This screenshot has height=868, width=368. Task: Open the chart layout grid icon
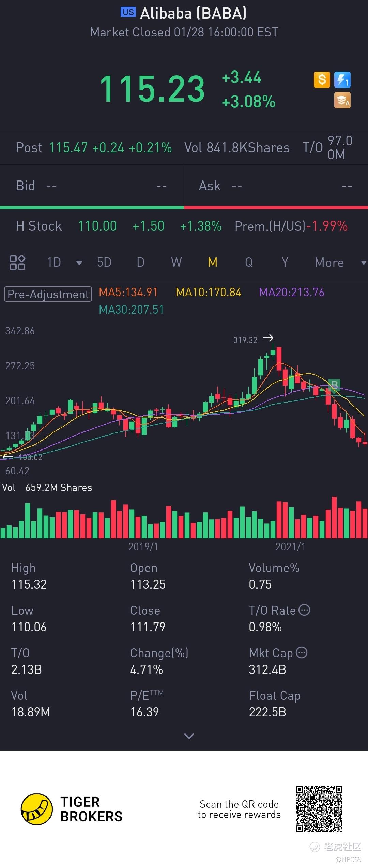point(17,263)
